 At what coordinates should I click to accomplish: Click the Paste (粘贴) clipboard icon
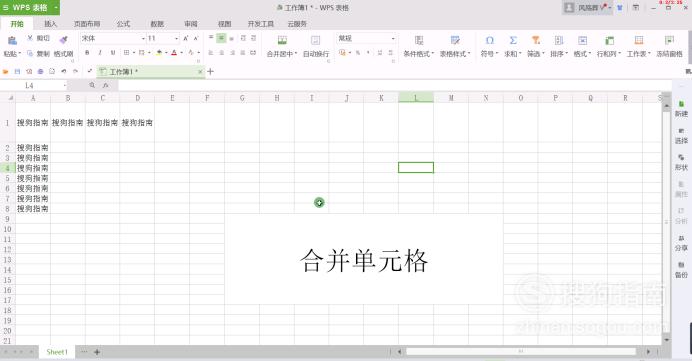[12, 41]
